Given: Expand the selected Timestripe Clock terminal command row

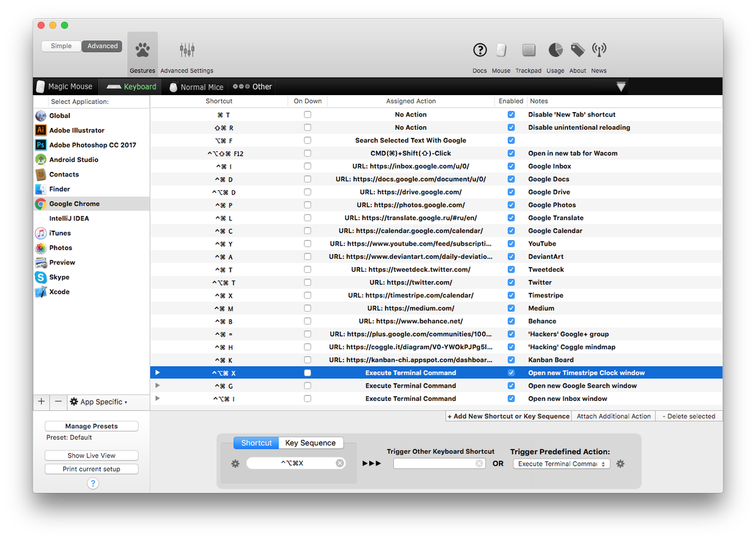Looking at the screenshot, I should [x=157, y=372].
